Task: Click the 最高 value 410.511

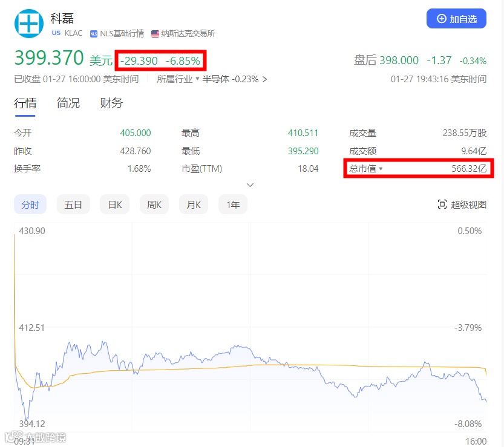Action: tap(303, 132)
